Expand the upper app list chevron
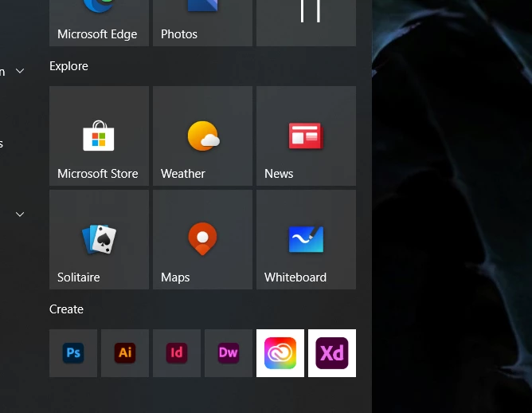 coord(20,71)
